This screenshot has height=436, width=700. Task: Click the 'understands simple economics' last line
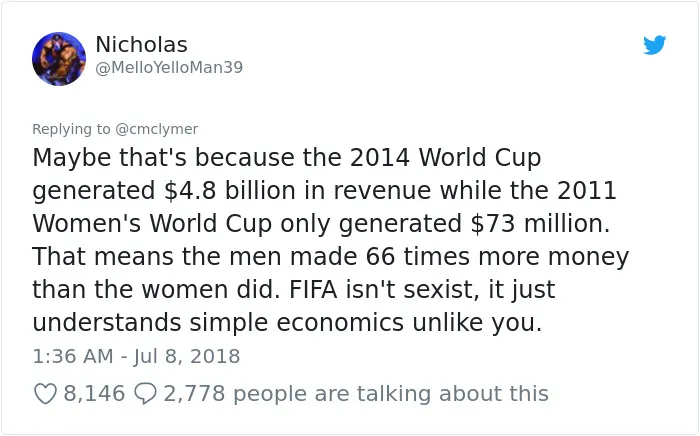[x=287, y=323]
